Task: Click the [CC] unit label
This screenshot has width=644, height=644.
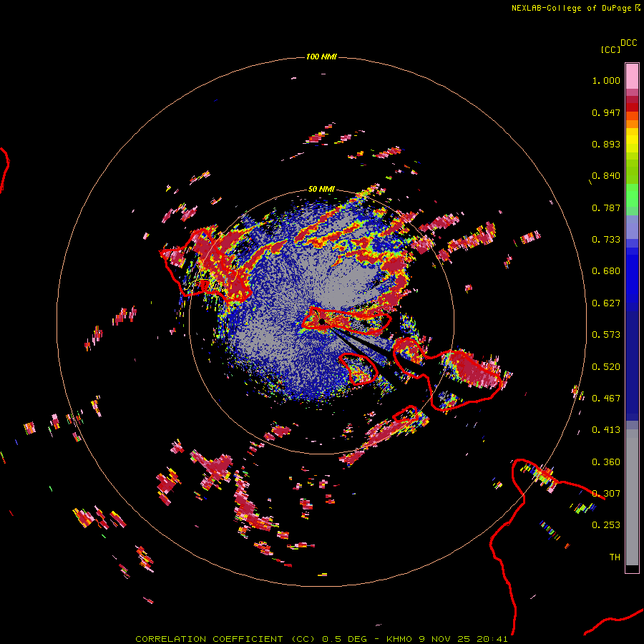Action: coord(610,49)
